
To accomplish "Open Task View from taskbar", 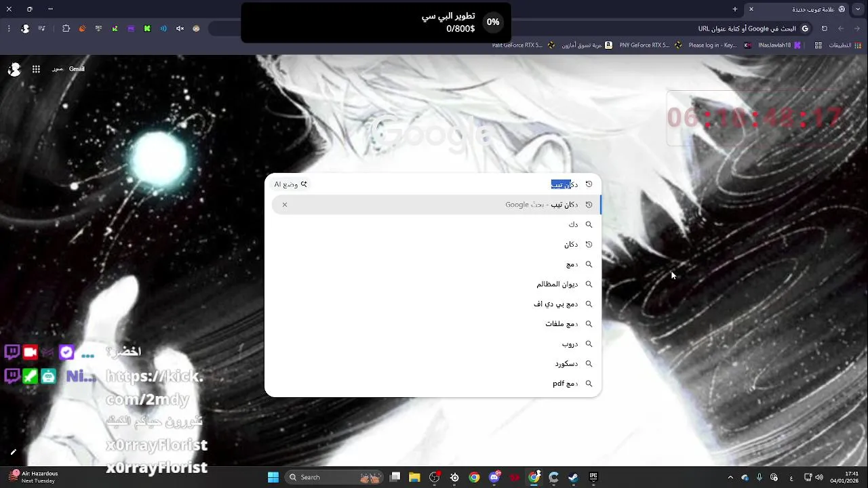I will (x=395, y=477).
